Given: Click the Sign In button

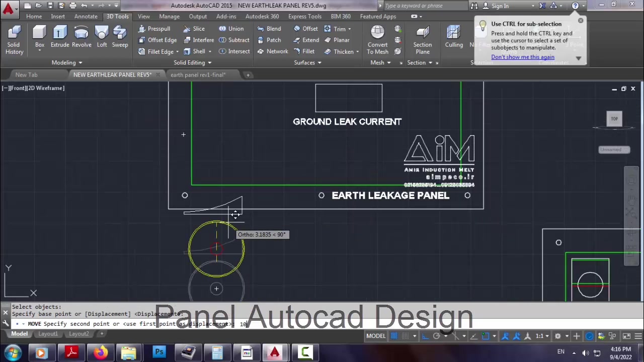Looking at the screenshot, I should coord(500,6).
